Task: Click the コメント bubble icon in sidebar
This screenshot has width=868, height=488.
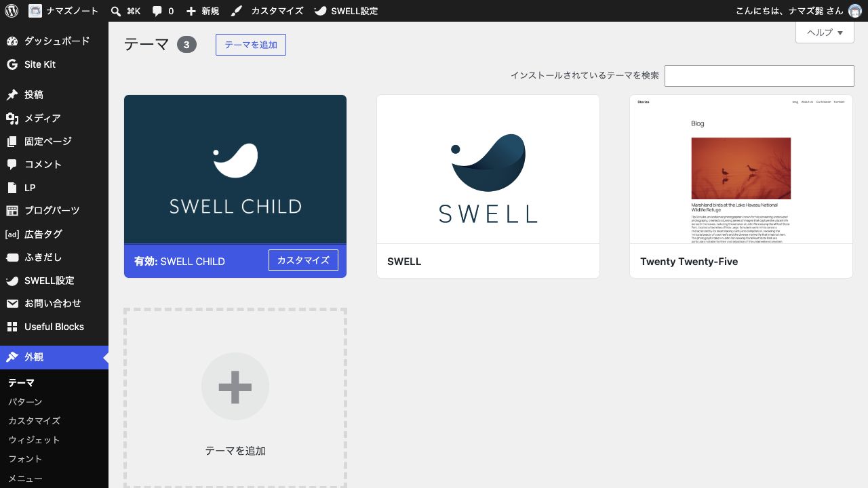Action: click(x=12, y=164)
